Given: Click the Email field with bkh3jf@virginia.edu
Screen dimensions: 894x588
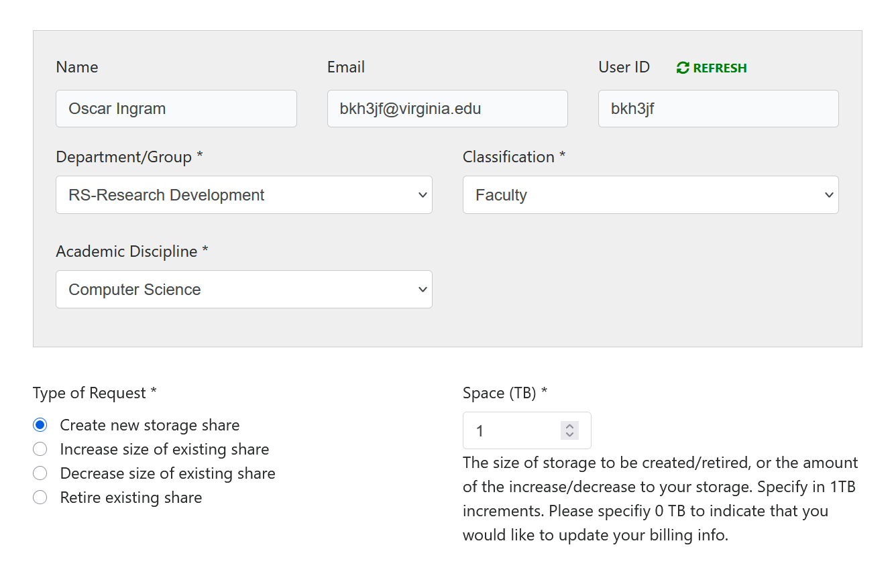Looking at the screenshot, I should [447, 109].
